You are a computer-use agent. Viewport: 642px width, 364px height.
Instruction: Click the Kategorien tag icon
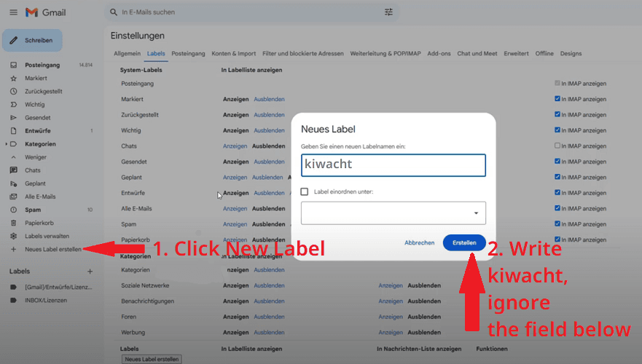coord(14,144)
